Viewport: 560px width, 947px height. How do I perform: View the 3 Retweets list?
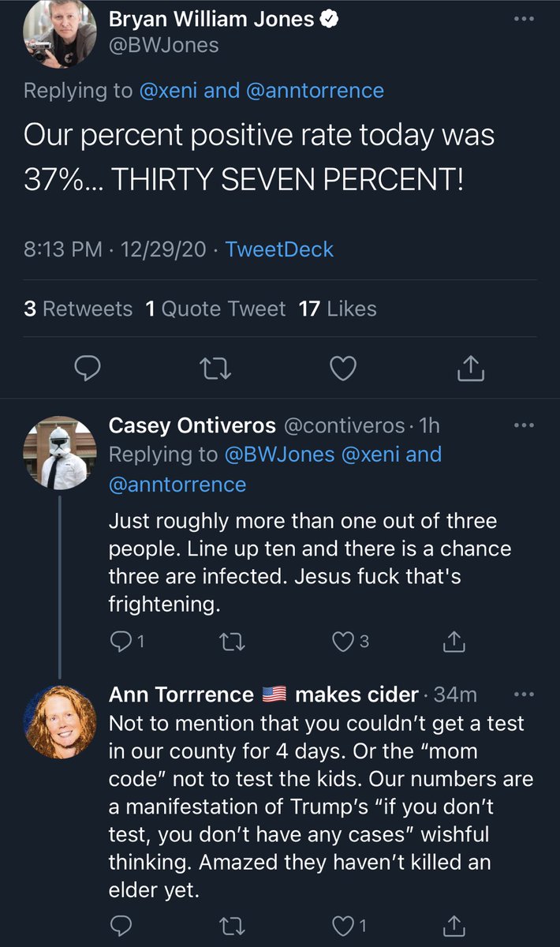(78, 309)
